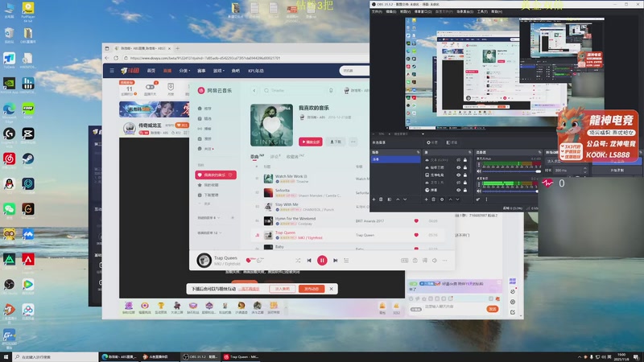Image resolution: width=644 pixels, height=362 pixels.
Task: Select the song Señorita in list
Action: pos(283,191)
